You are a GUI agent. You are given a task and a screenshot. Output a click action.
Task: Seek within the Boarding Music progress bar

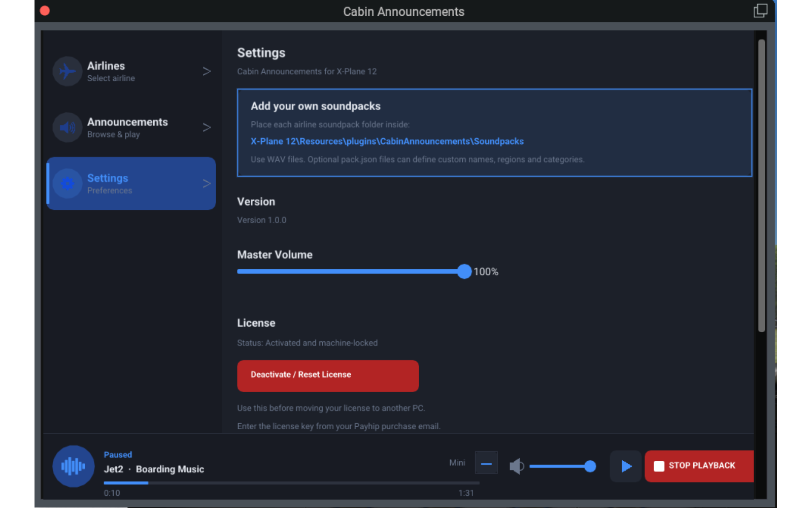click(x=291, y=483)
